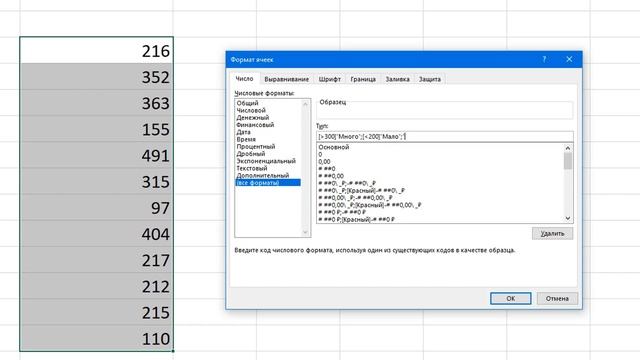This screenshot has height=360, width=640.
Task: Select cell containing 352
Action: [x=96, y=76]
